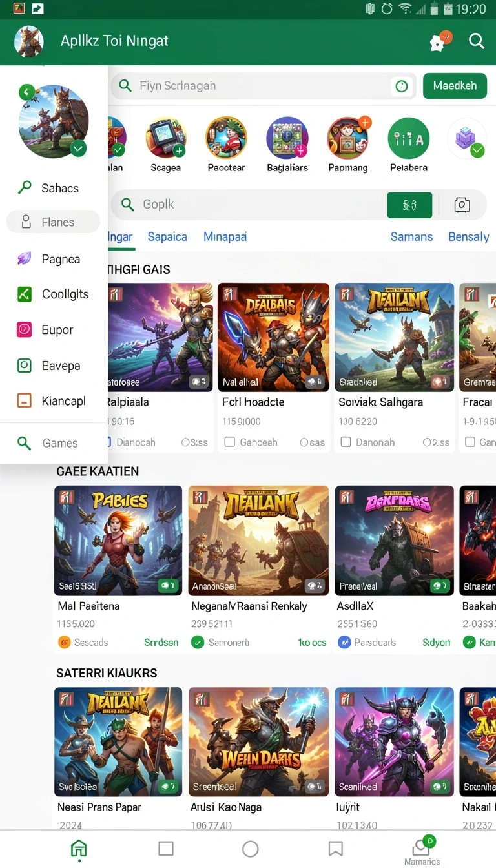Image resolution: width=496 pixels, height=868 pixels.
Task: Click the 1ko ocs link
Action: 312,643
